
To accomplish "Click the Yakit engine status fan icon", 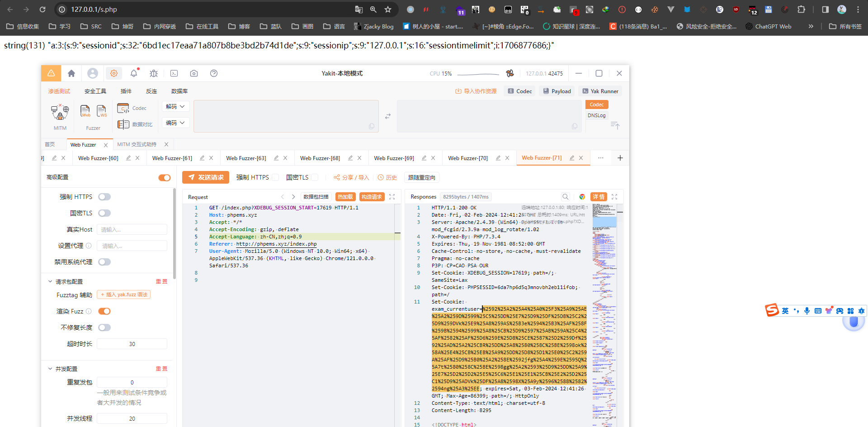I will (510, 73).
